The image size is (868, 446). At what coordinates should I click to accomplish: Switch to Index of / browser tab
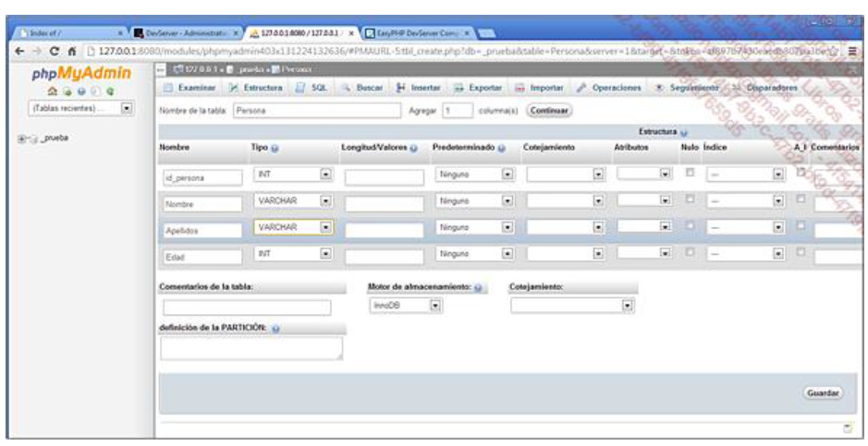click(x=71, y=33)
